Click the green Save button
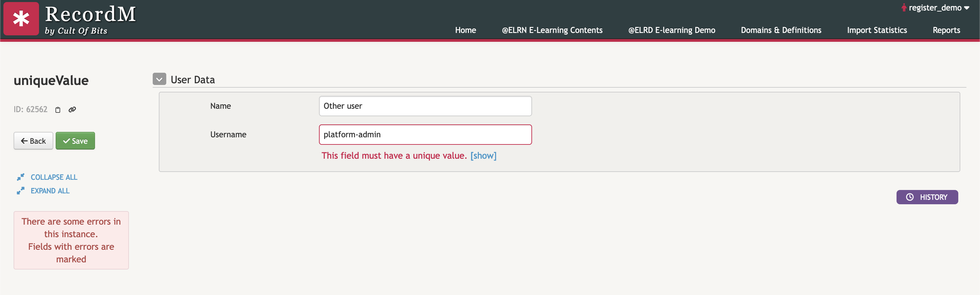This screenshot has width=980, height=295. coord(75,141)
